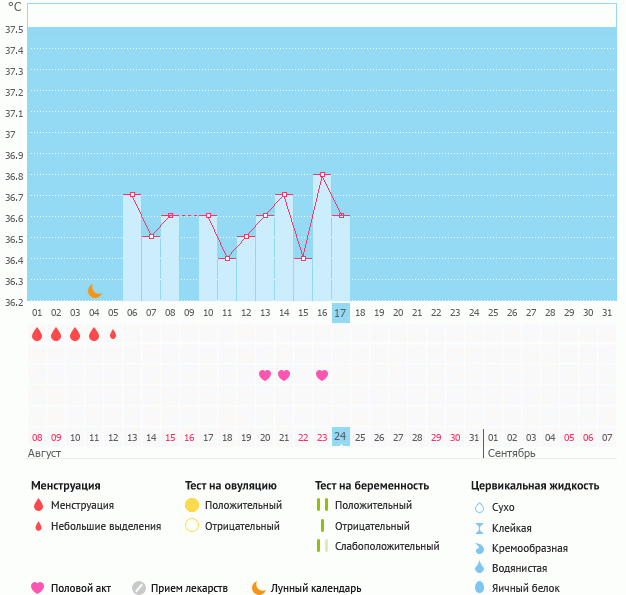This screenshot has height=595, width=626.
Task: Click the heart icon on day 14
Action: coord(284,375)
